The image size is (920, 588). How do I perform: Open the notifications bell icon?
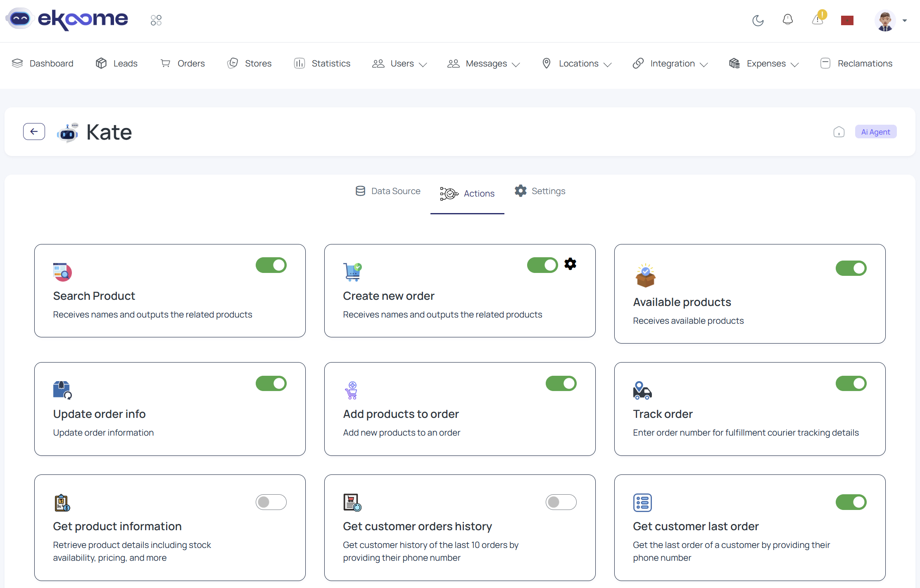click(787, 20)
